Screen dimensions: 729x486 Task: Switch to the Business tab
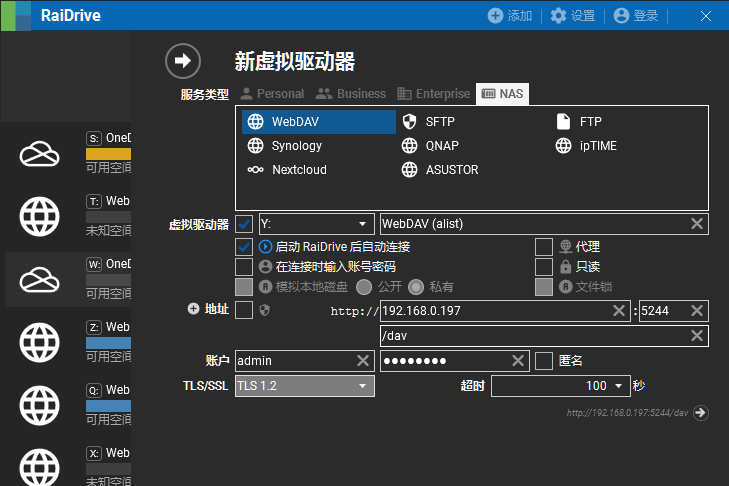coord(351,94)
